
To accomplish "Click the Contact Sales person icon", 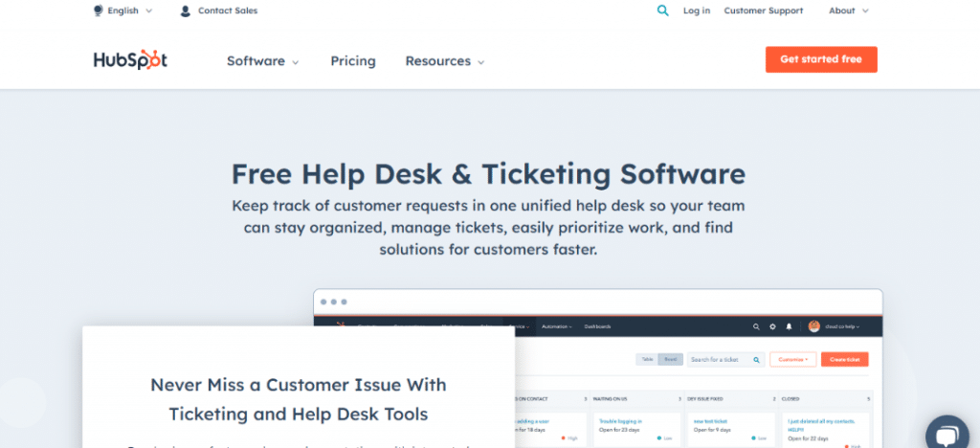I will tap(185, 11).
